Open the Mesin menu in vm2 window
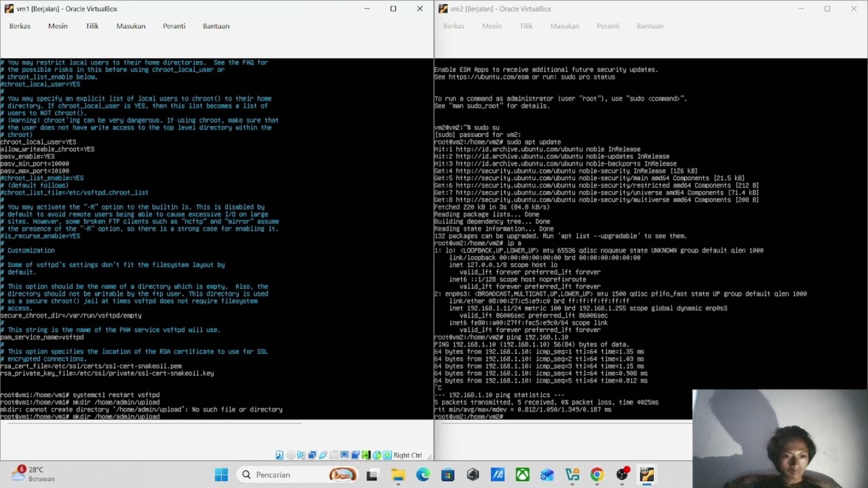Viewport: 868px width, 488px height. point(492,26)
